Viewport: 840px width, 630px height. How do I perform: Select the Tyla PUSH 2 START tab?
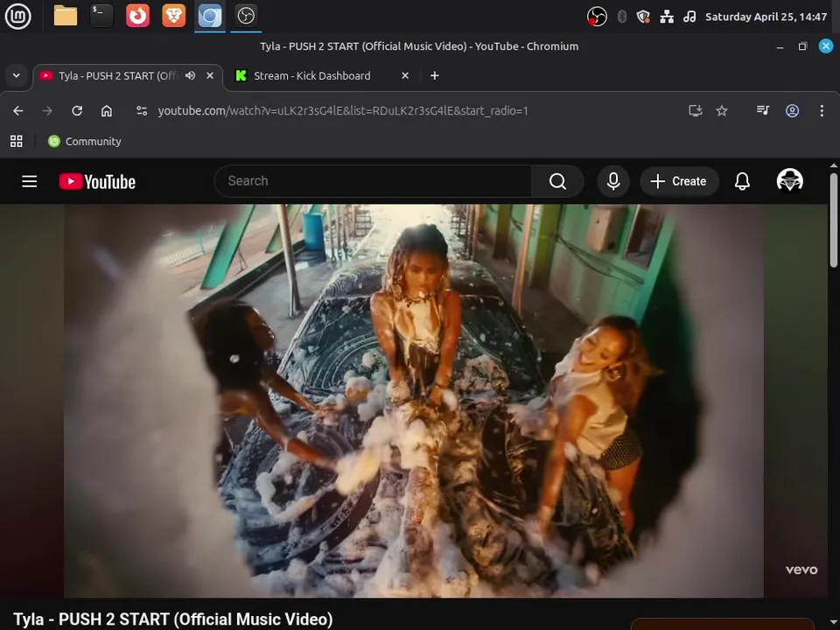pyautogui.click(x=118, y=76)
